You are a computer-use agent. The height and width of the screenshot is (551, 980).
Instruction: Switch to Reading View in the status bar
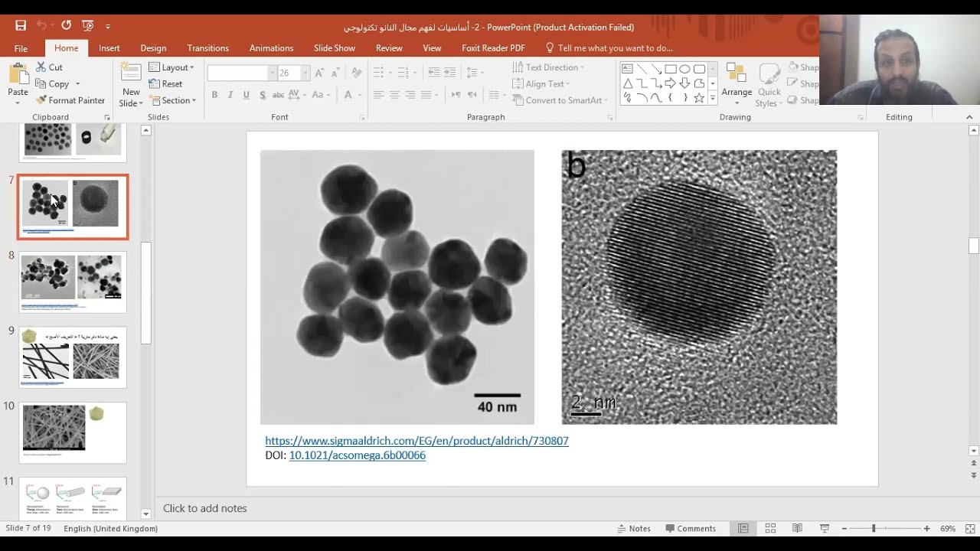point(797,529)
